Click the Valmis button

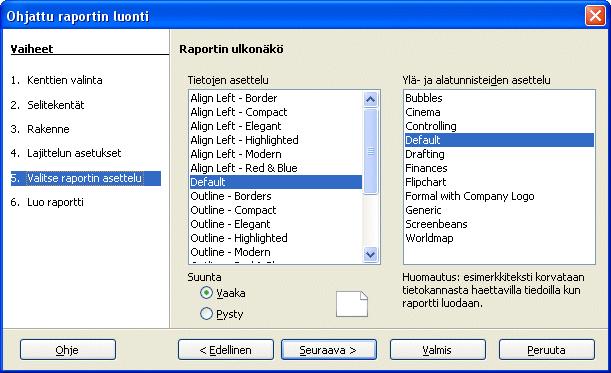click(x=438, y=350)
